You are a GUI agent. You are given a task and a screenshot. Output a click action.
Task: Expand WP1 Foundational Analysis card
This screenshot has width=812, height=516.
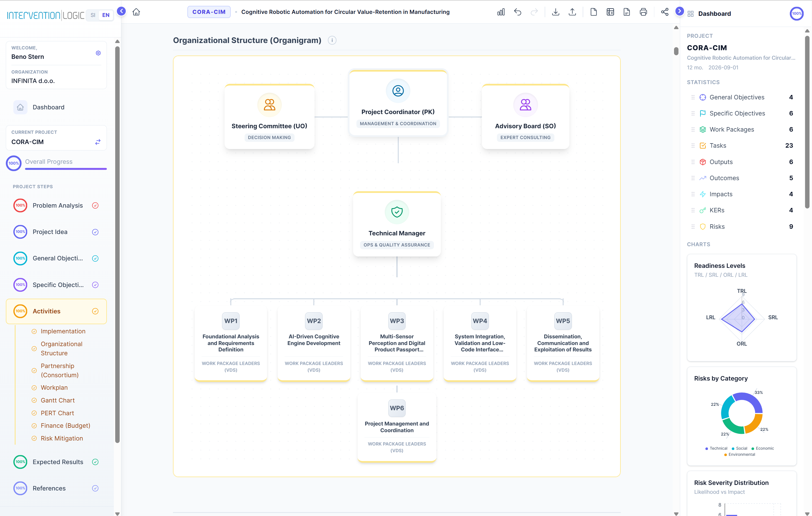231,343
